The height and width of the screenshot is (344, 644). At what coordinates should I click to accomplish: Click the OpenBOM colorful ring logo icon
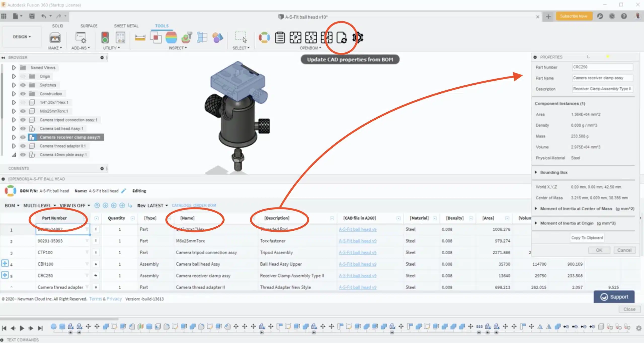coord(264,38)
